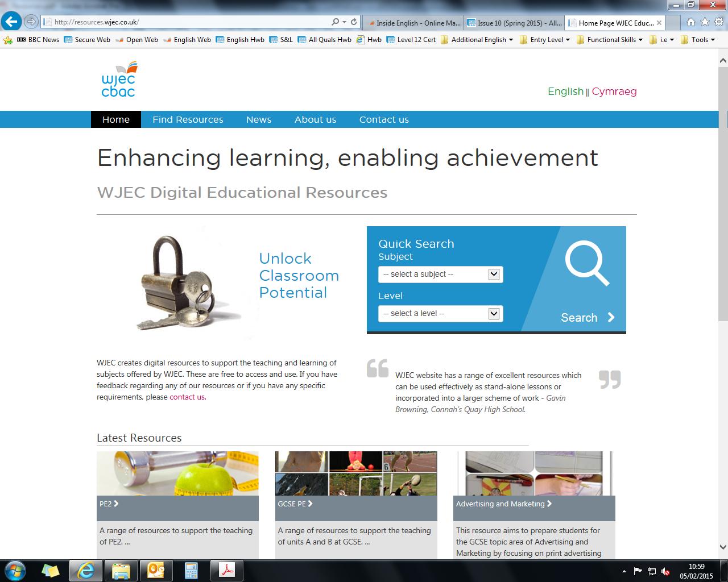
Task: Follow the 'contact us' link in the paragraph
Action: tap(187, 397)
